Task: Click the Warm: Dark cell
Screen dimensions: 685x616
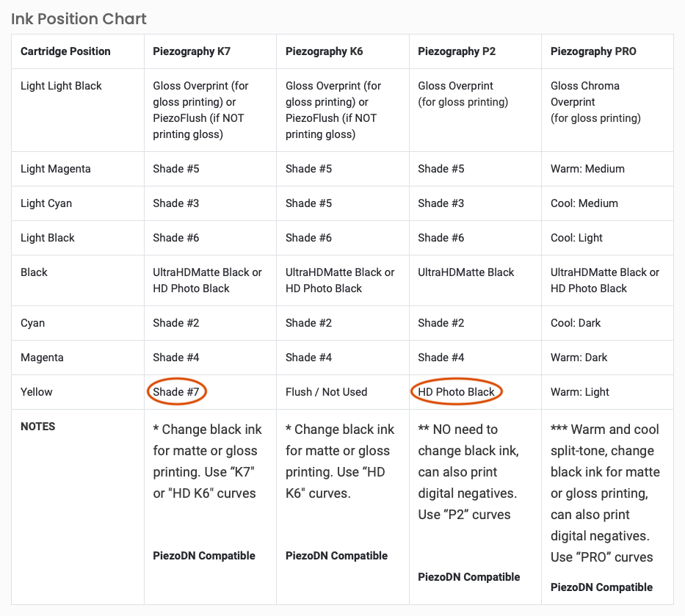Action: coord(579,358)
